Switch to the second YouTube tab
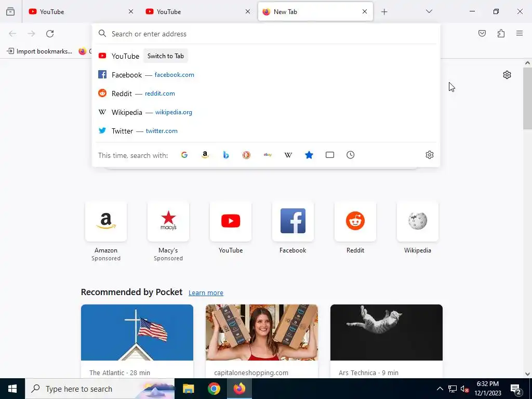 198,11
